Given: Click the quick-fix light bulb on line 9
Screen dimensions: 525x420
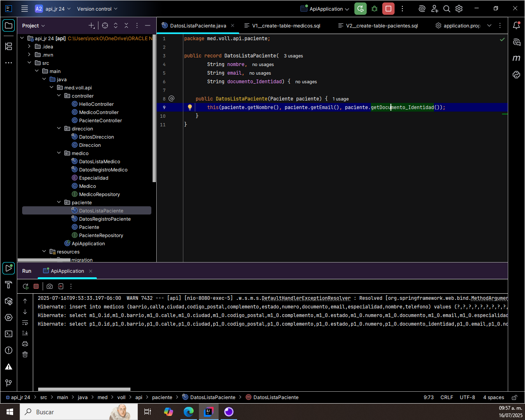Looking at the screenshot, I should click(x=190, y=107).
